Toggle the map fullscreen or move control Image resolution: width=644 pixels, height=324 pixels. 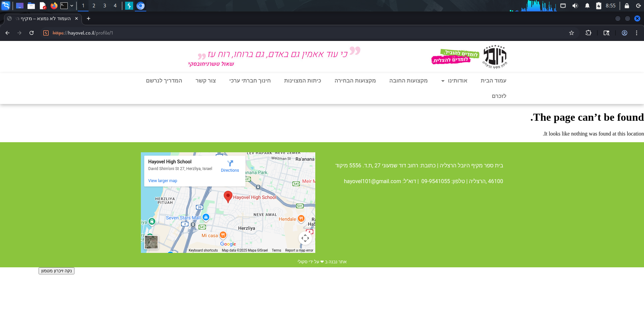click(x=305, y=238)
